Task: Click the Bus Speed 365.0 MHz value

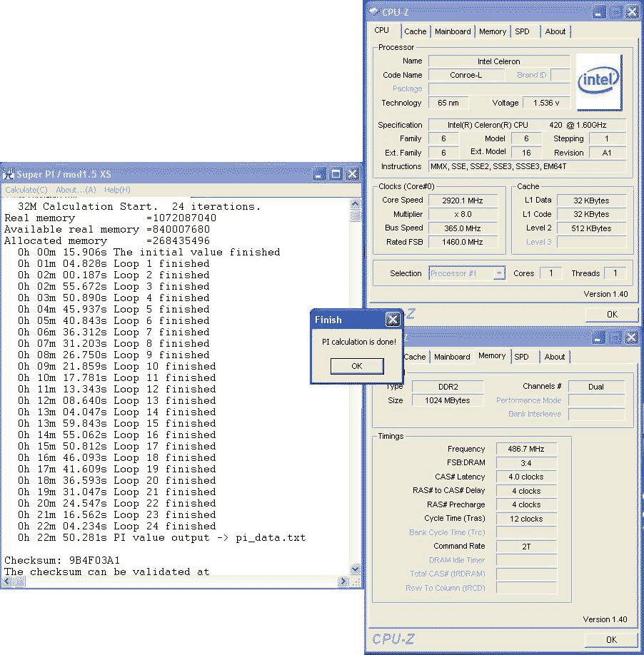Action: pyautogui.click(x=463, y=228)
